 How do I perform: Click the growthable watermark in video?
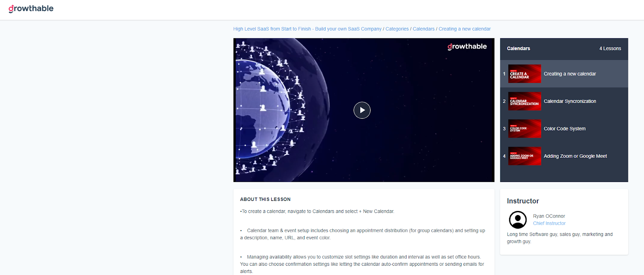click(467, 47)
